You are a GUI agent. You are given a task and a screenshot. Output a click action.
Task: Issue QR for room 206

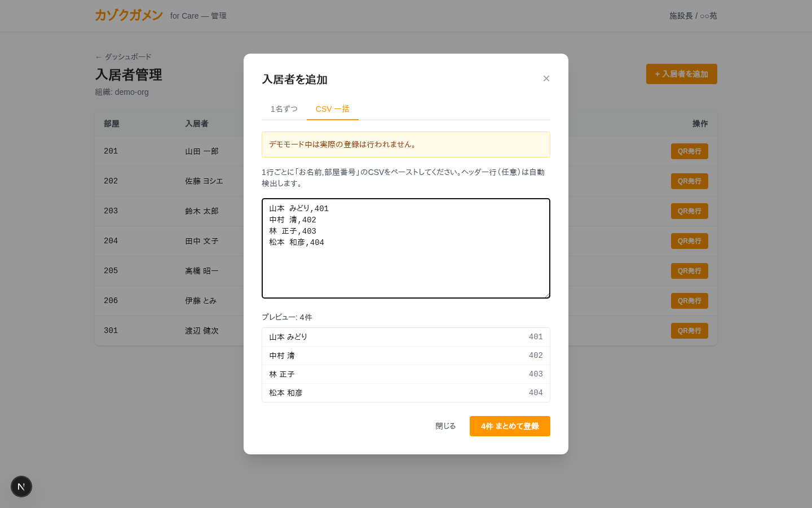tap(690, 301)
